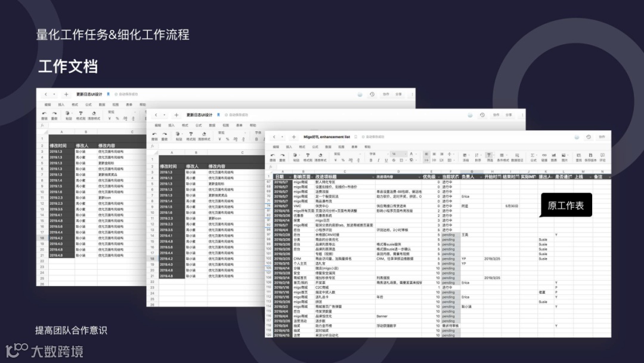Click font color A in Migo window toolbar

411,154
